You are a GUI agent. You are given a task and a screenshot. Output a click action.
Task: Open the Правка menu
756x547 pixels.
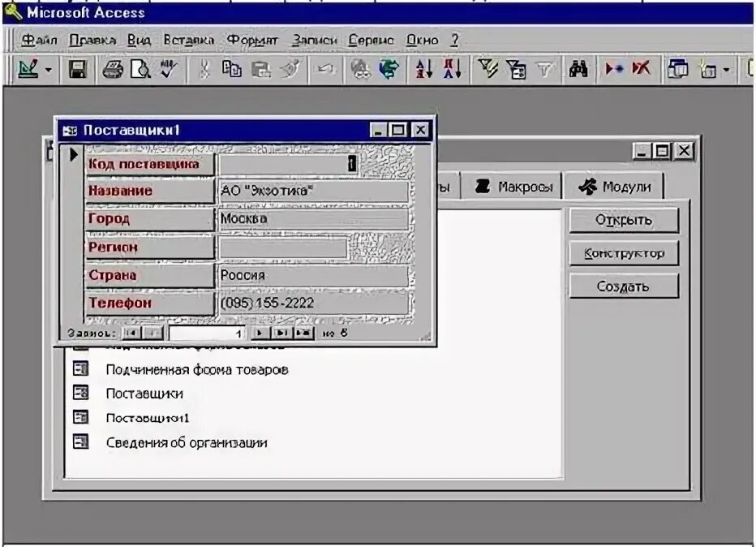(x=92, y=40)
